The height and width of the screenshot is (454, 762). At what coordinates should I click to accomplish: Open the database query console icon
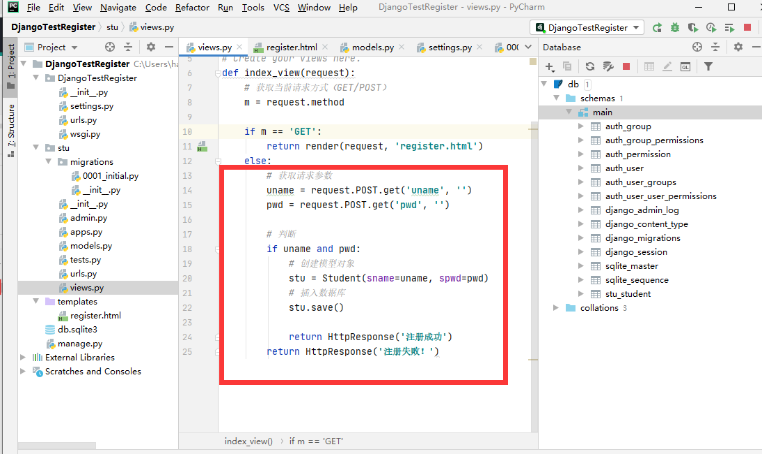[684, 67]
